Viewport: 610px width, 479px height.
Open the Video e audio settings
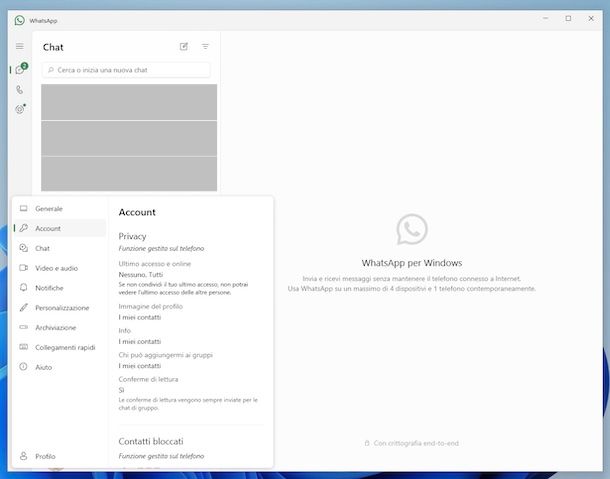(60, 268)
